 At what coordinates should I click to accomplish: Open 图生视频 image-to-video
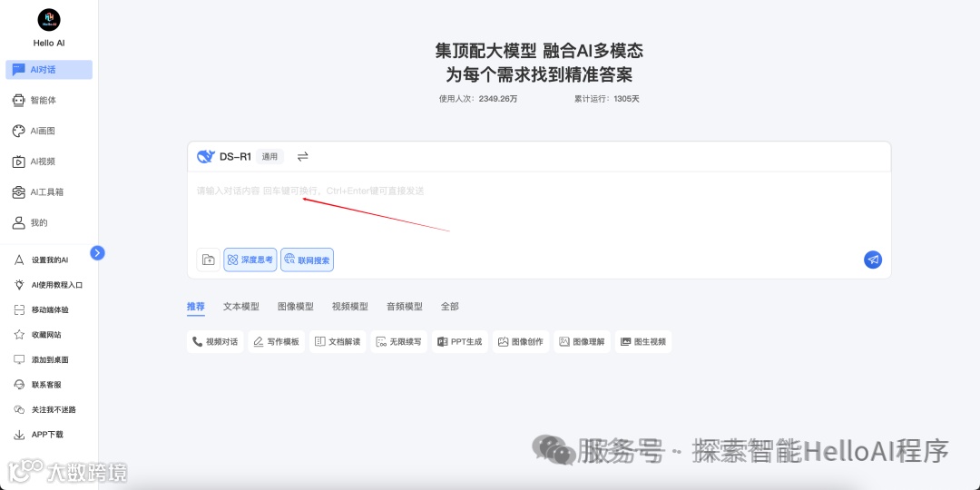pos(643,342)
